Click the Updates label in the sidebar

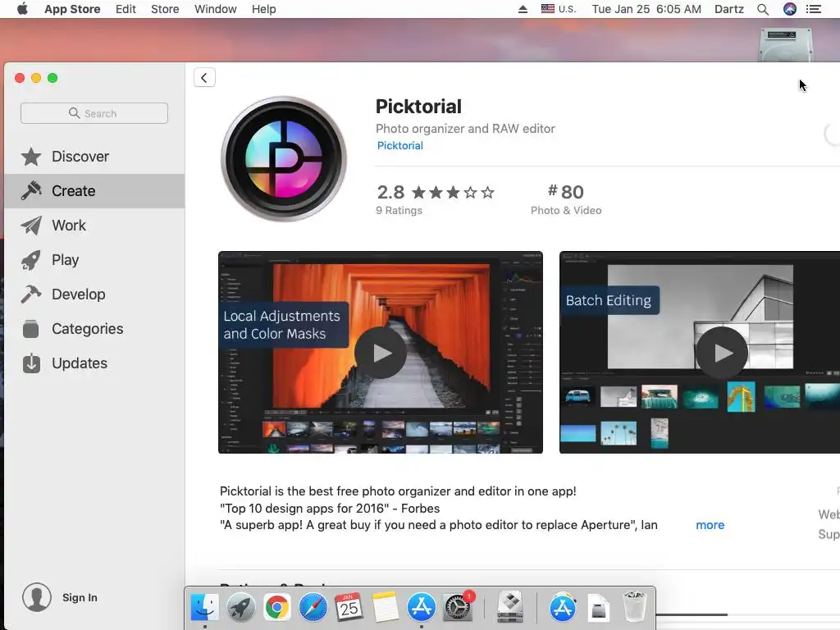[x=80, y=363]
